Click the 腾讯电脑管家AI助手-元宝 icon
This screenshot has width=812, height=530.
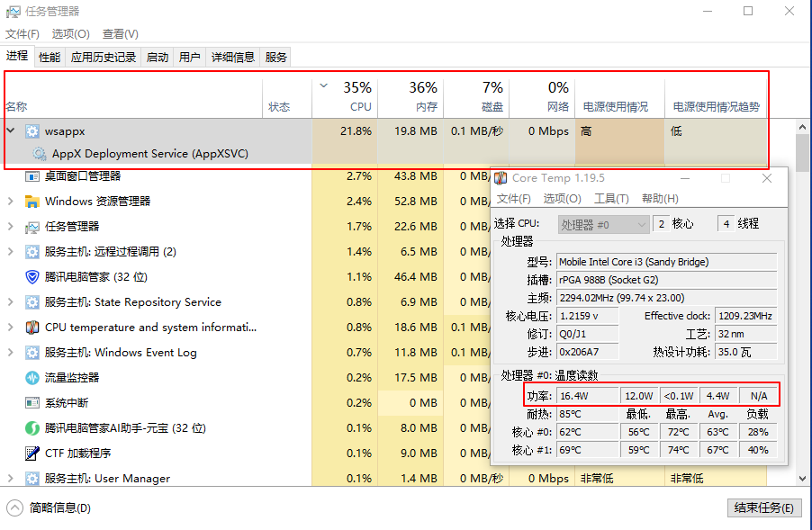[32, 428]
